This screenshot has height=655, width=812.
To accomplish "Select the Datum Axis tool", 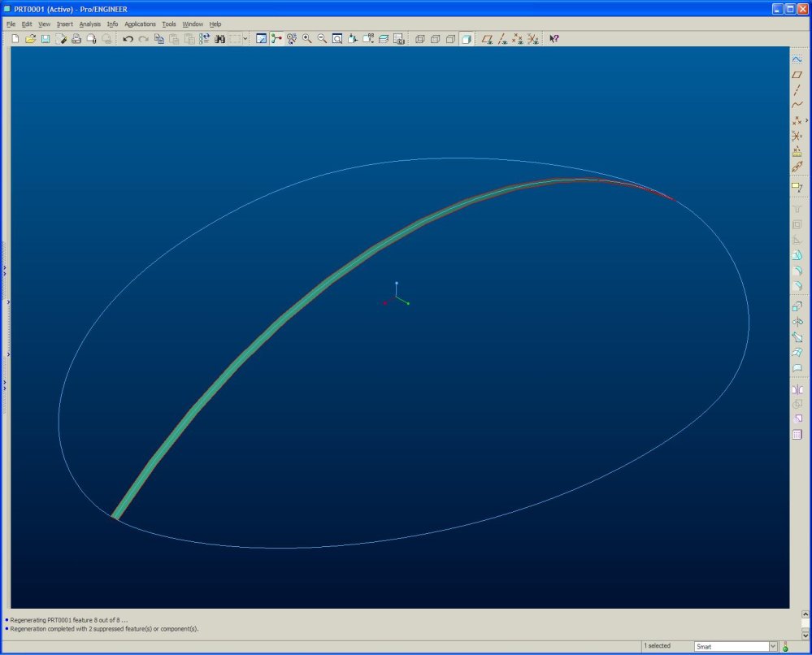I will (x=797, y=89).
